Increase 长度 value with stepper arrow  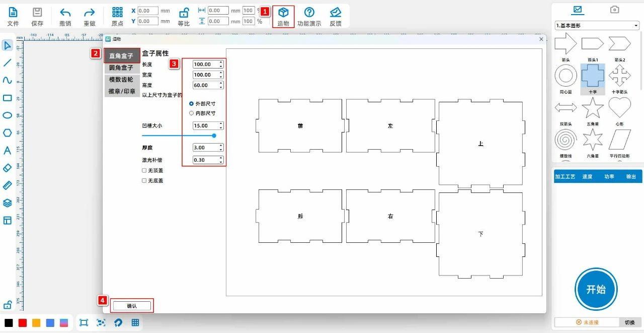pos(221,62)
